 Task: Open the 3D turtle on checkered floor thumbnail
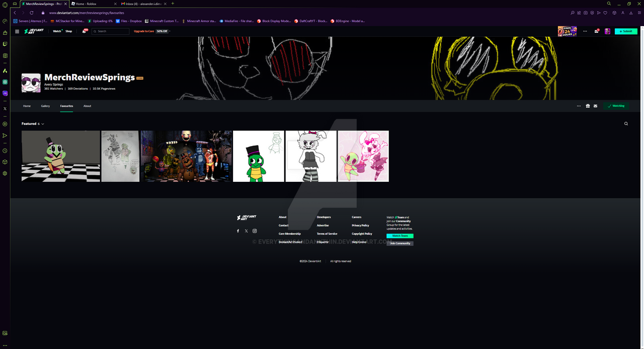pos(61,156)
